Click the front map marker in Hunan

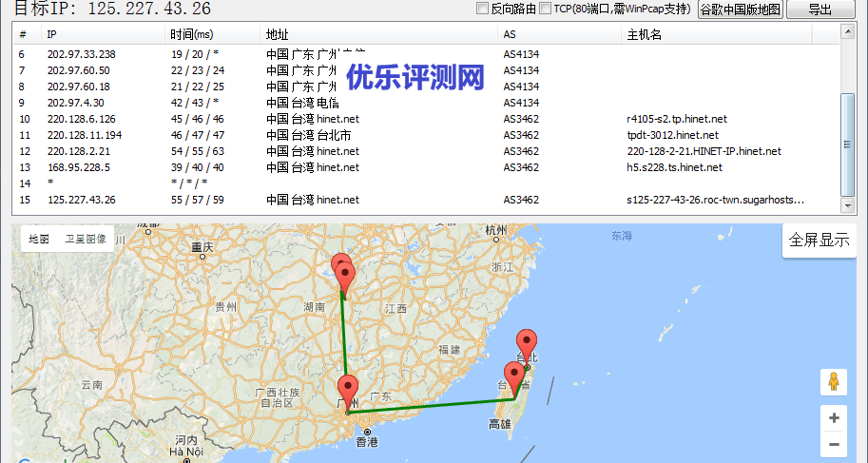[x=345, y=280]
